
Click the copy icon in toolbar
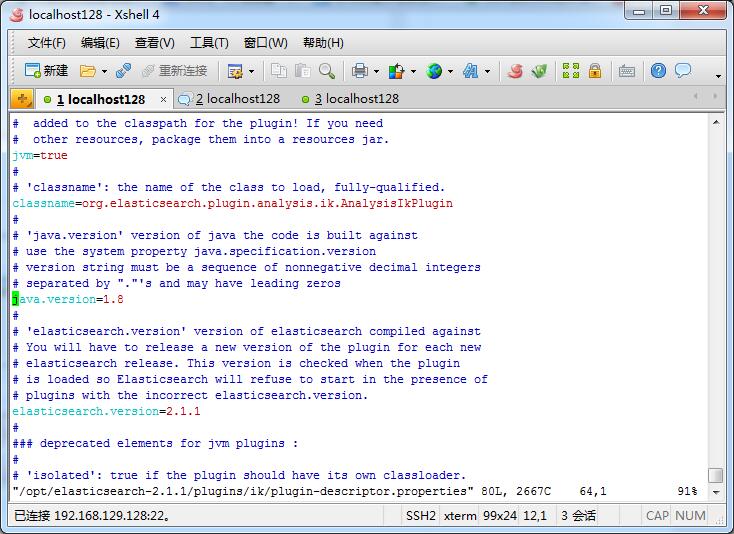(279, 71)
